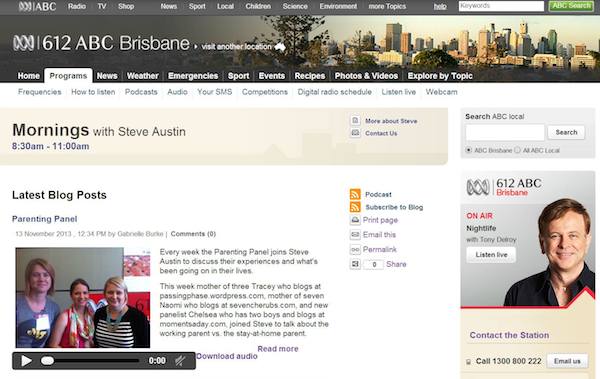Click the More about Steve page icon

coord(355,121)
